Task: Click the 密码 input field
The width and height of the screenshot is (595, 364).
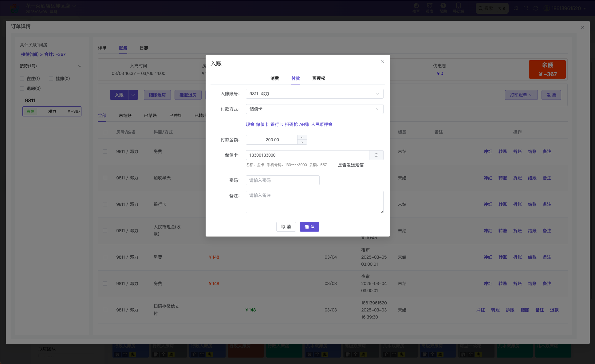Action: [283, 180]
